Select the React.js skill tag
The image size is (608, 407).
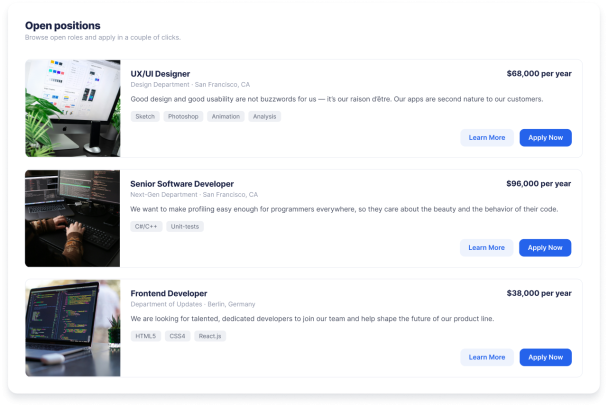click(x=210, y=336)
